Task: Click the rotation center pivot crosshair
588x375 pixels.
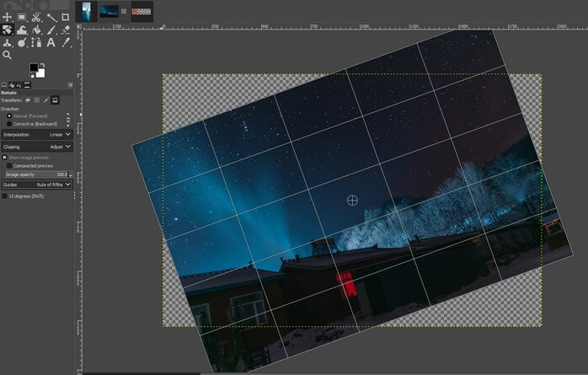Action: click(x=352, y=201)
